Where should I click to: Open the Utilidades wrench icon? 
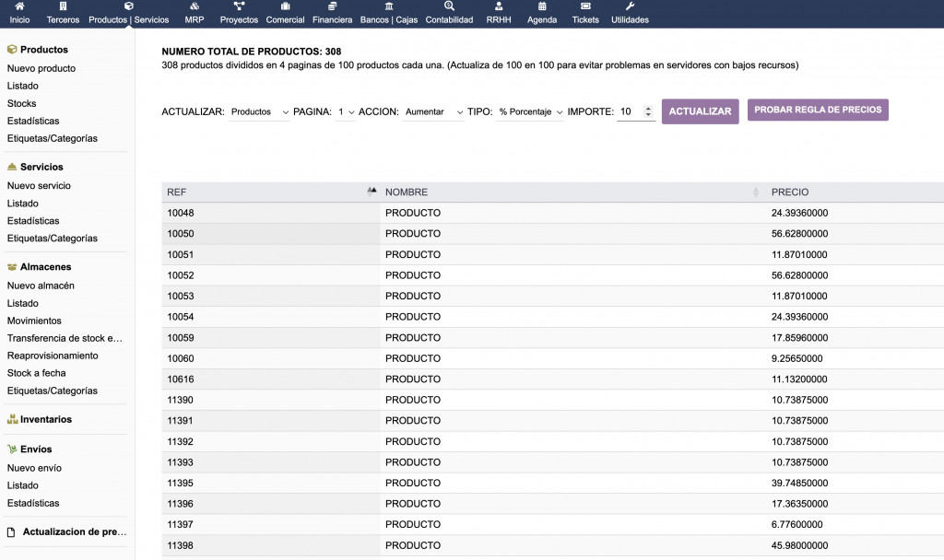point(630,6)
